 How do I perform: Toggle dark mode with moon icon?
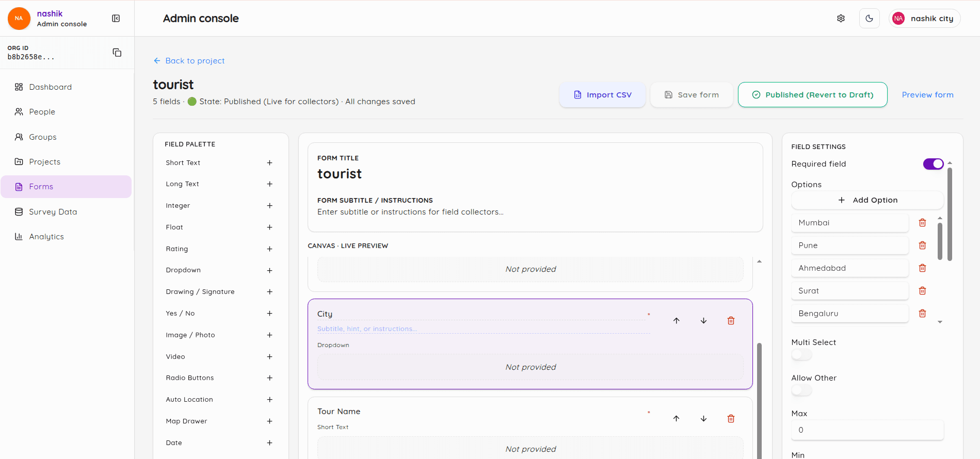click(x=870, y=19)
